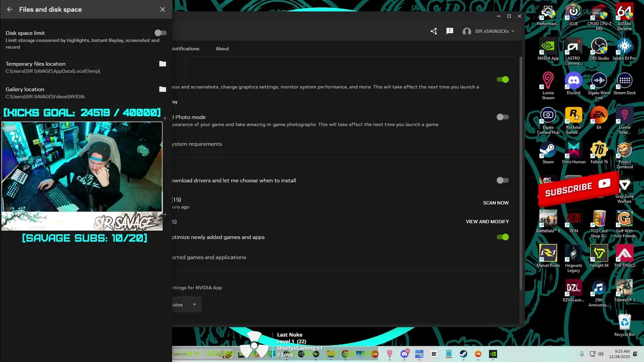Open the system requirements link
The height and width of the screenshot is (362, 644).
[197, 144]
